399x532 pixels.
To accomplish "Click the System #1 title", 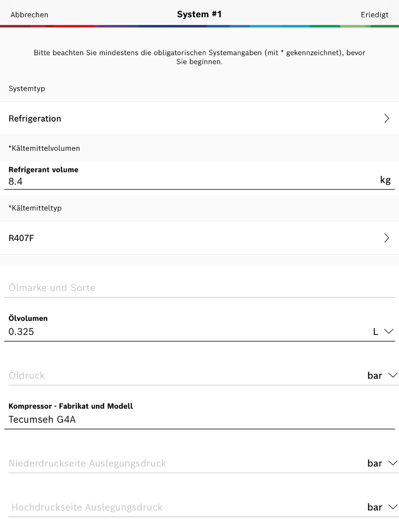I will (x=199, y=14).
